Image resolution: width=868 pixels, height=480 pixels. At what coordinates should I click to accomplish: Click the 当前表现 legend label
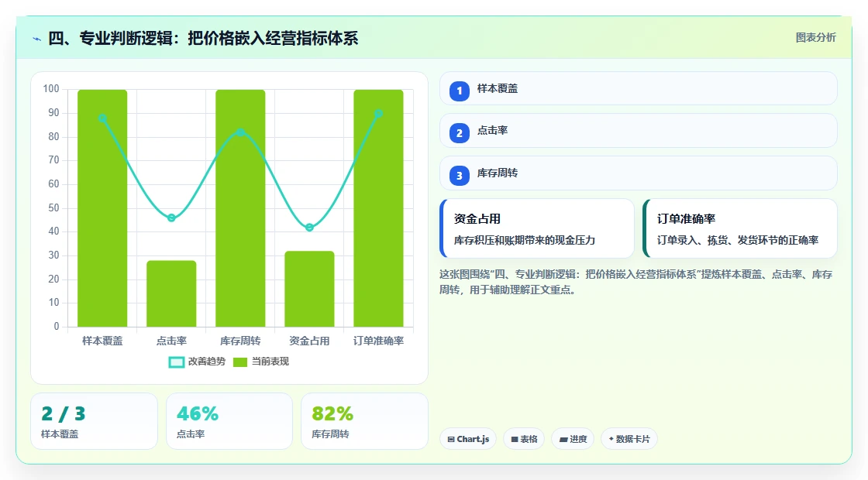pos(270,362)
